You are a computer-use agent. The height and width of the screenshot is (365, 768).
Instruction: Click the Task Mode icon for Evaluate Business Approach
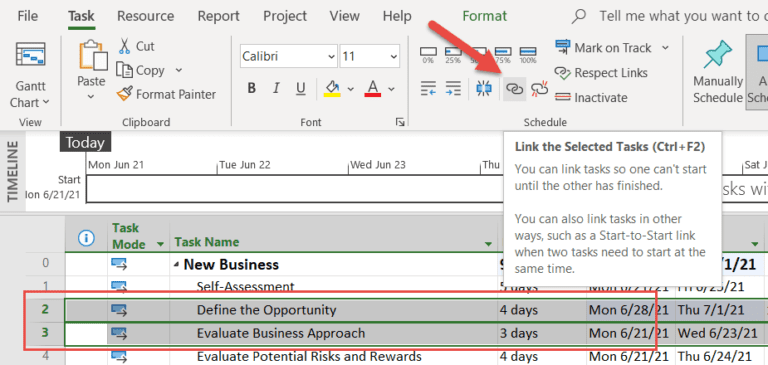[119, 333]
